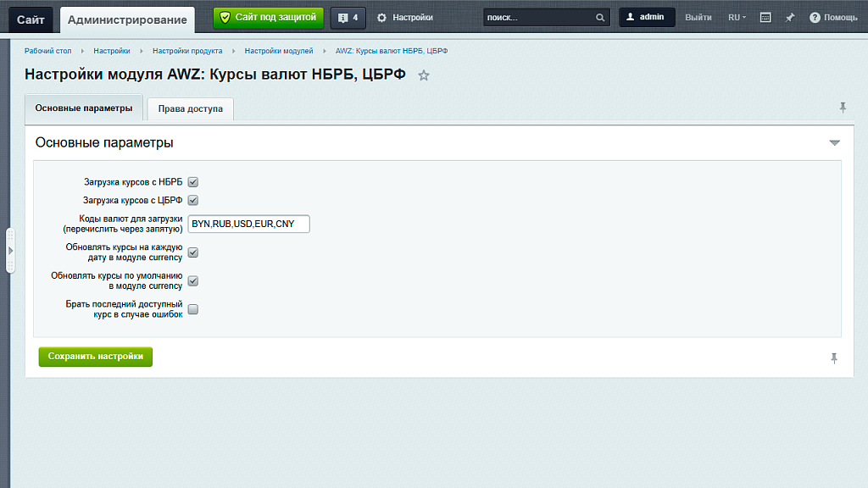Click the pin icon beside the tabs
868x488 pixels.
point(843,108)
